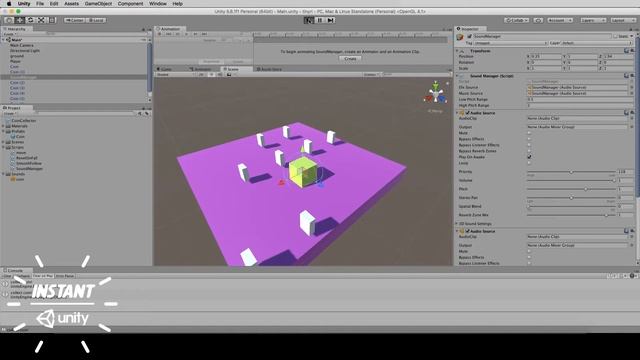
Task: Open the Layout dropdown
Action: coord(623,20)
